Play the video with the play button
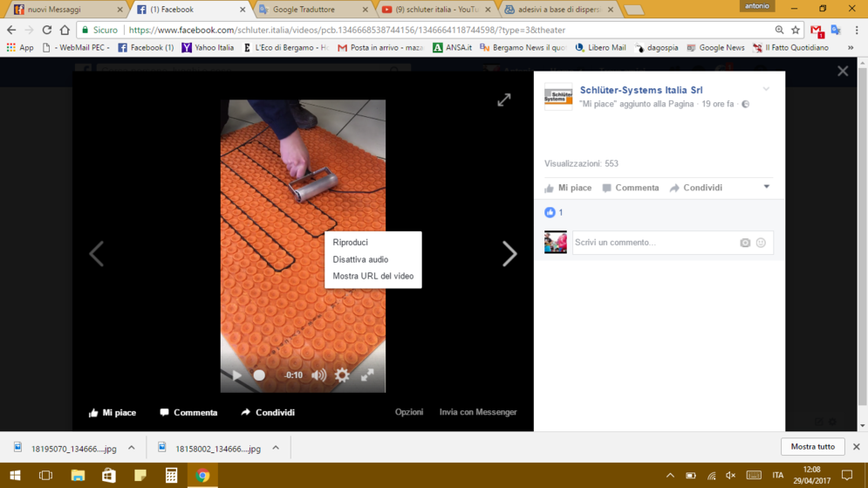868x488 pixels. pyautogui.click(x=237, y=375)
